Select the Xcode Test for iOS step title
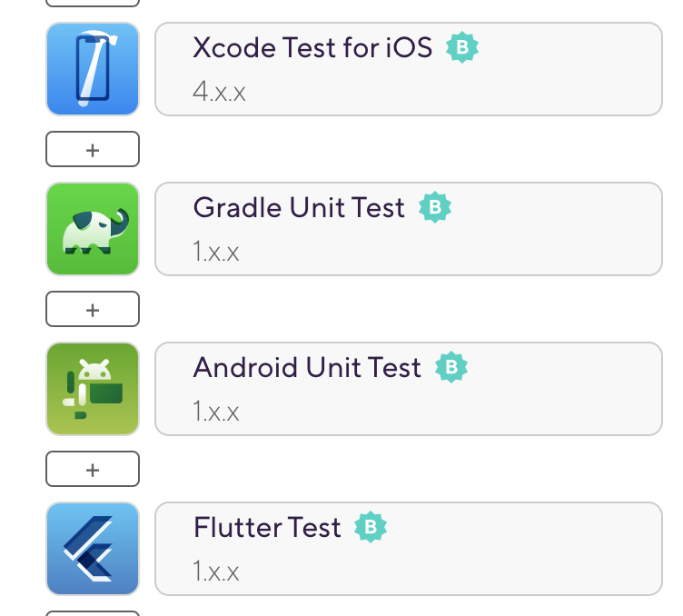 click(x=312, y=47)
